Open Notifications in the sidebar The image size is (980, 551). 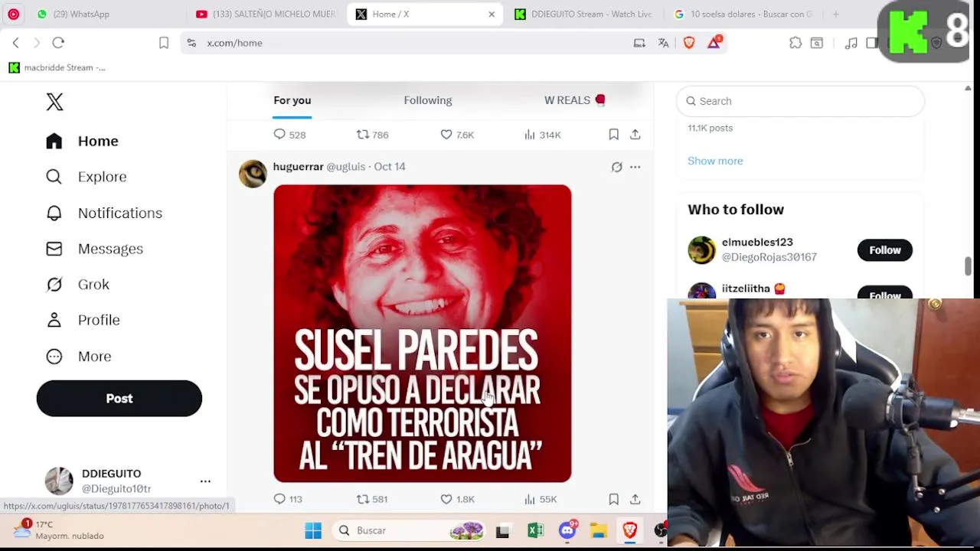(103, 213)
